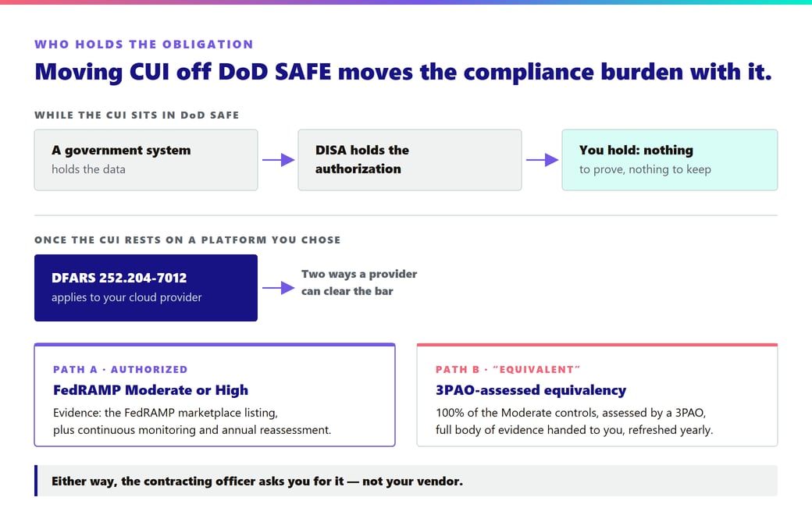The width and height of the screenshot is (812, 515).
Task: Click the 'DISA holds the authorization' card
Action: pos(410,160)
